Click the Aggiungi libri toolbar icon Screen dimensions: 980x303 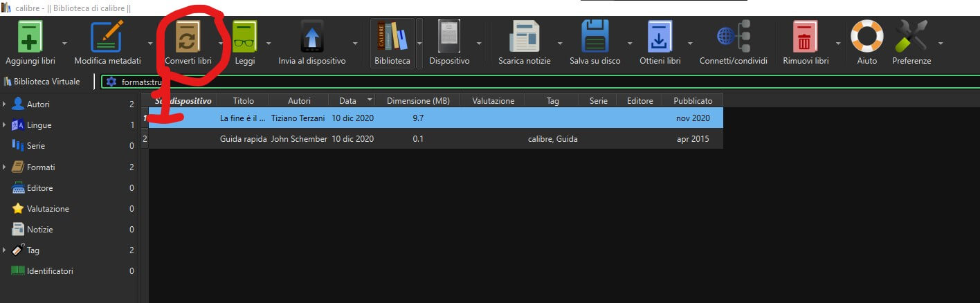coord(30,36)
